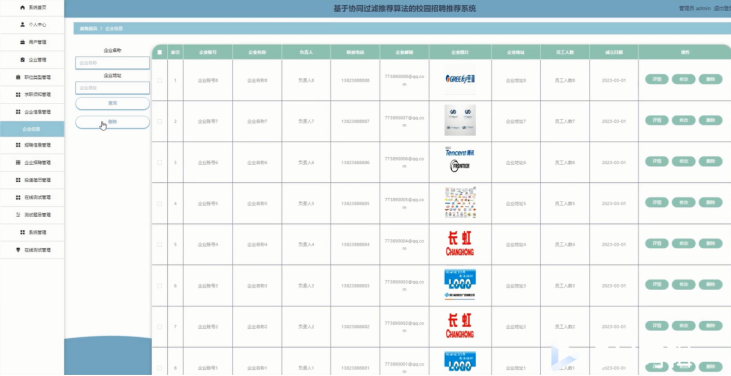Click the briefcase icon beside 用户管理
Screen dimensions: 731x376
point(22,42)
